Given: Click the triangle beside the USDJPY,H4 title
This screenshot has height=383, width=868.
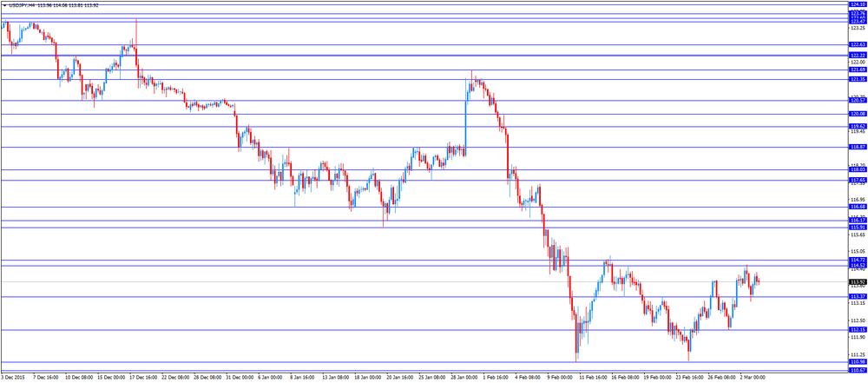Looking at the screenshot, I should pyautogui.click(x=5, y=5).
